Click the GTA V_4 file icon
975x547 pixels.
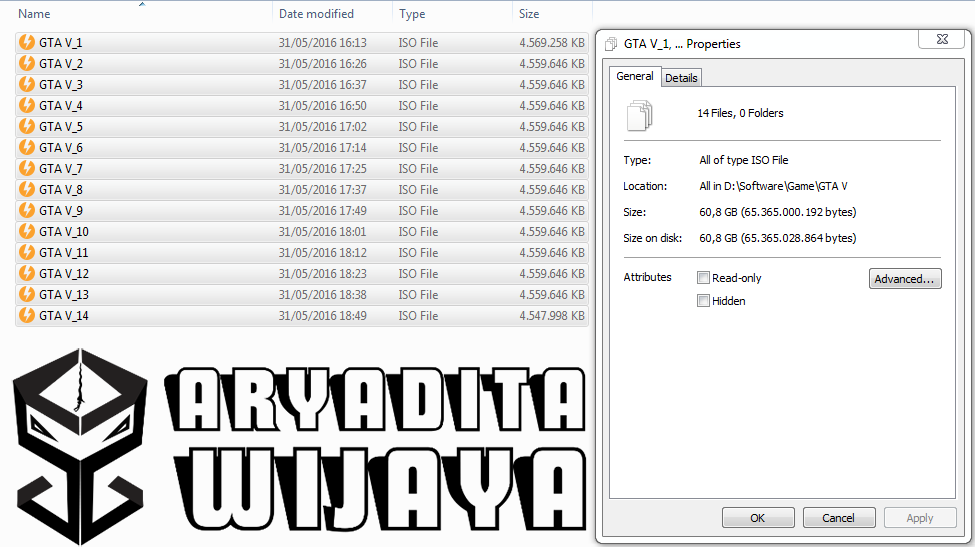[x=27, y=105]
